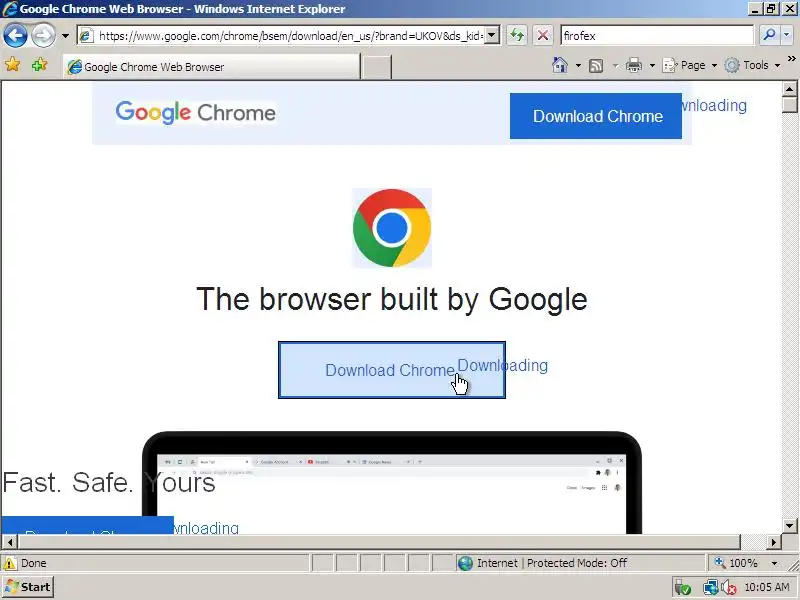Open search provider options dropdown
800x600 pixels.
786,35
